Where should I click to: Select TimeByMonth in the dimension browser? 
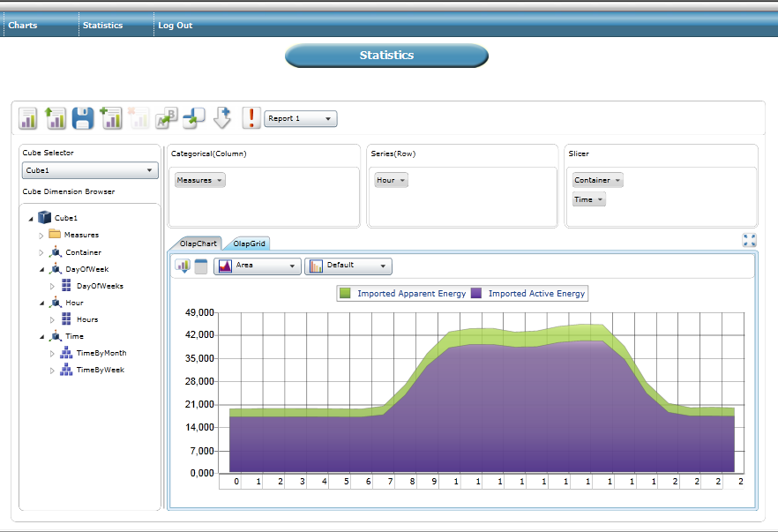pos(101,353)
